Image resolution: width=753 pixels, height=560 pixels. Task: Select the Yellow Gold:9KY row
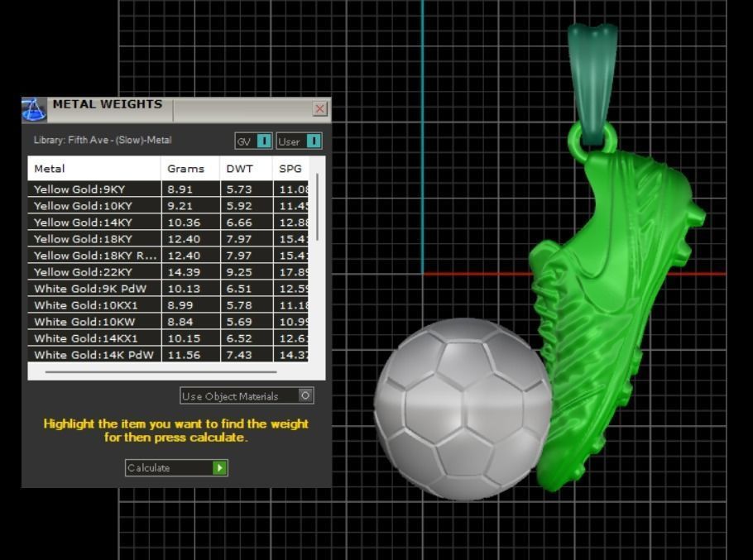(168, 189)
